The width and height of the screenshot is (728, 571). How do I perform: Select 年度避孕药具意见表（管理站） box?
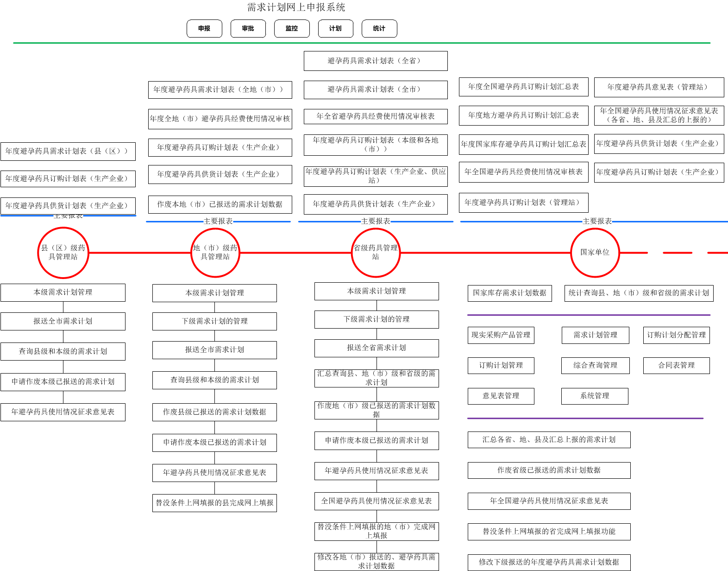pyautogui.click(x=659, y=87)
